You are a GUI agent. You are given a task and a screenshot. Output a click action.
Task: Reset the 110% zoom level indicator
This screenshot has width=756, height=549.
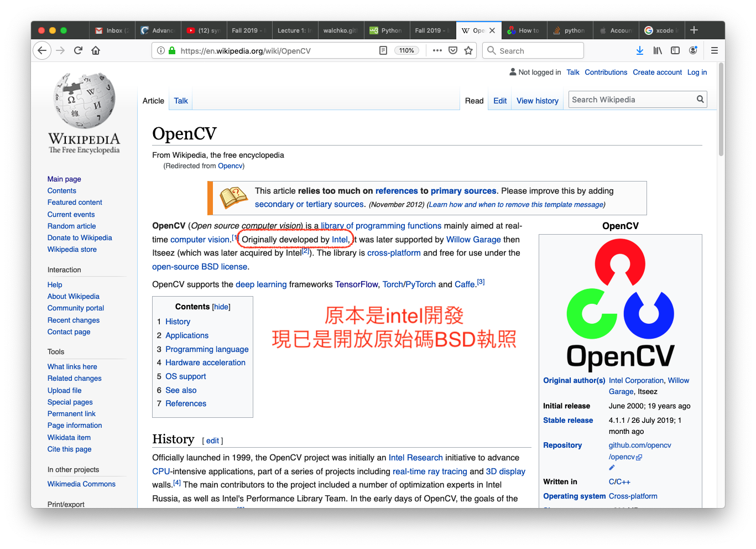pyautogui.click(x=406, y=50)
